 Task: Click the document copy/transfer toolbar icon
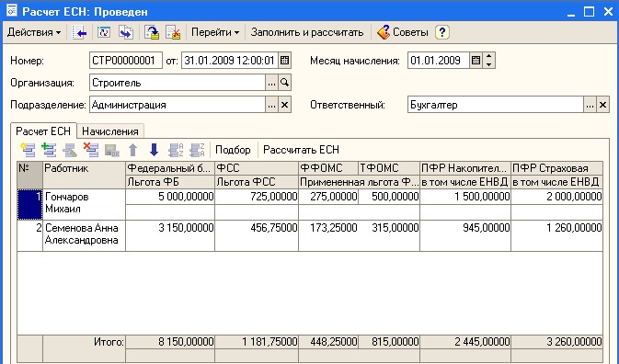click(126, 33)
